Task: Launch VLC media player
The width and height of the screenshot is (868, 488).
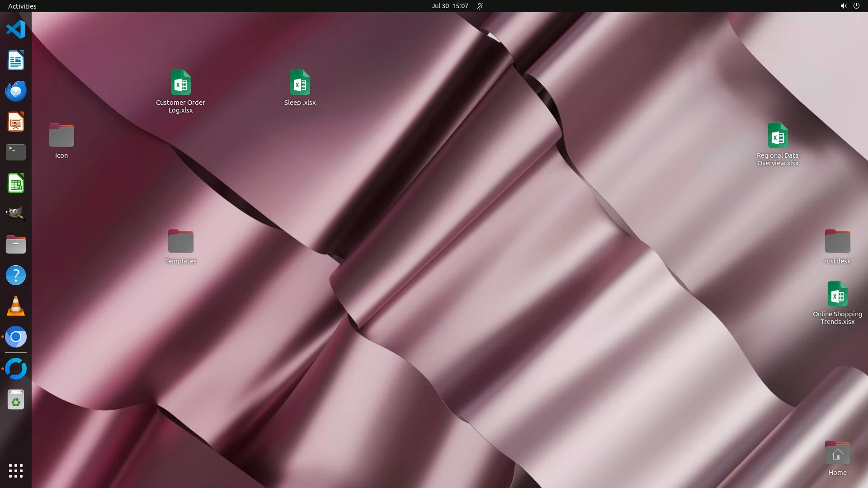Action: coord(16,306)
